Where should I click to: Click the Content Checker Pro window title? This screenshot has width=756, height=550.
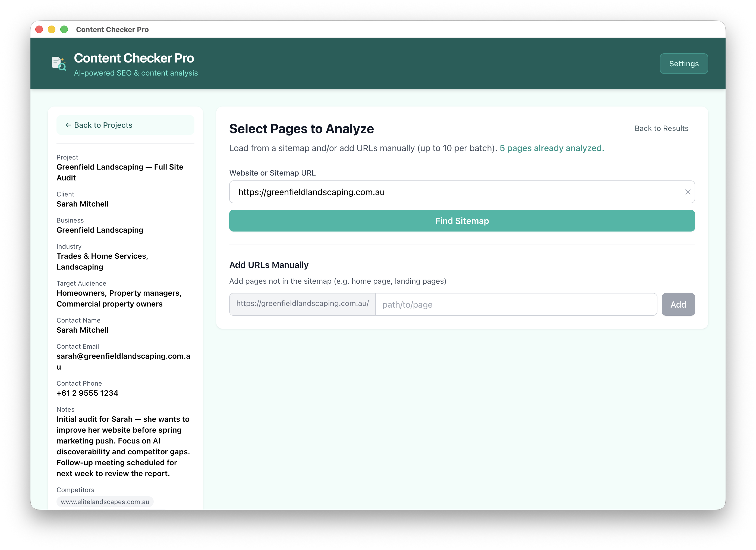tap(112, 29)
